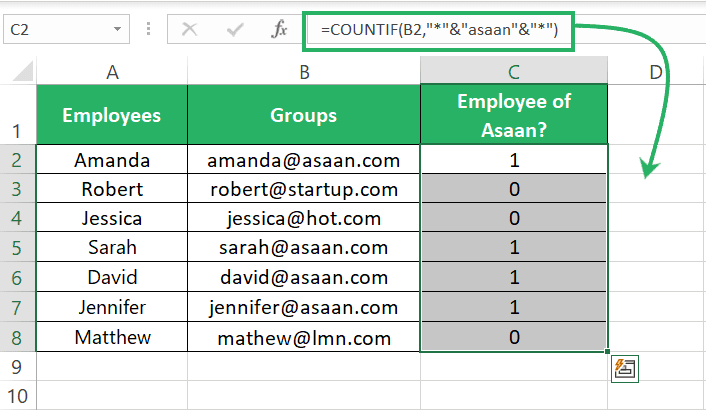Select column B header
706x410 pixels.
coord(304,72)
